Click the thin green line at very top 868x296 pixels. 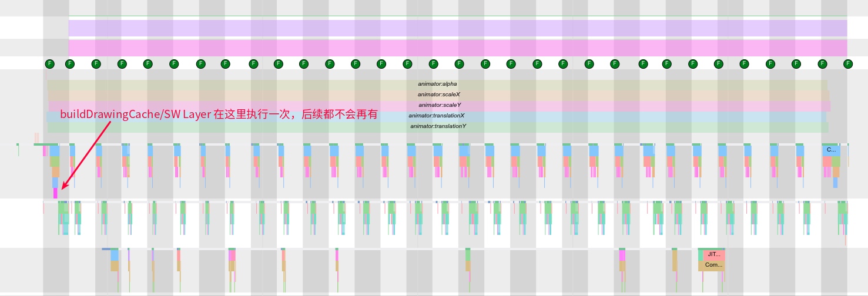(457, 16)
